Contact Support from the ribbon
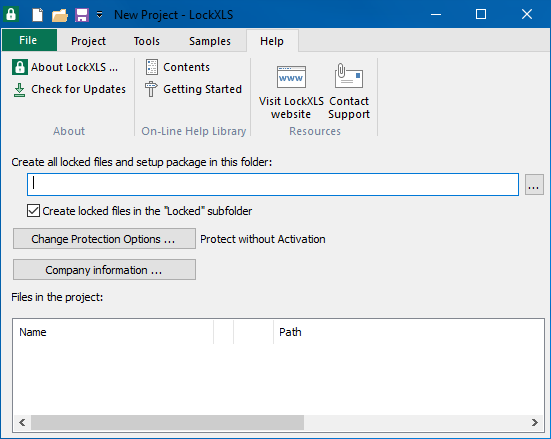Image resolution: width=551 pixels, height=439 pixels. pyautogui.click(x=349, y=92)
